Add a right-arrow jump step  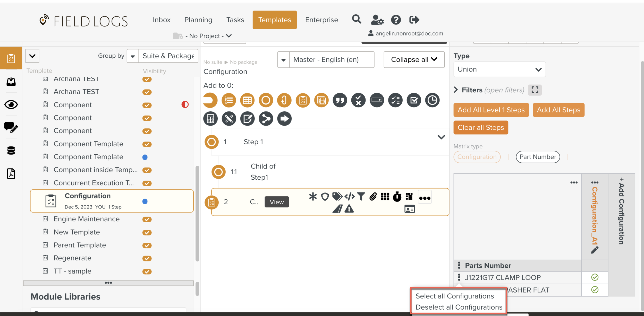click(284, 119)
